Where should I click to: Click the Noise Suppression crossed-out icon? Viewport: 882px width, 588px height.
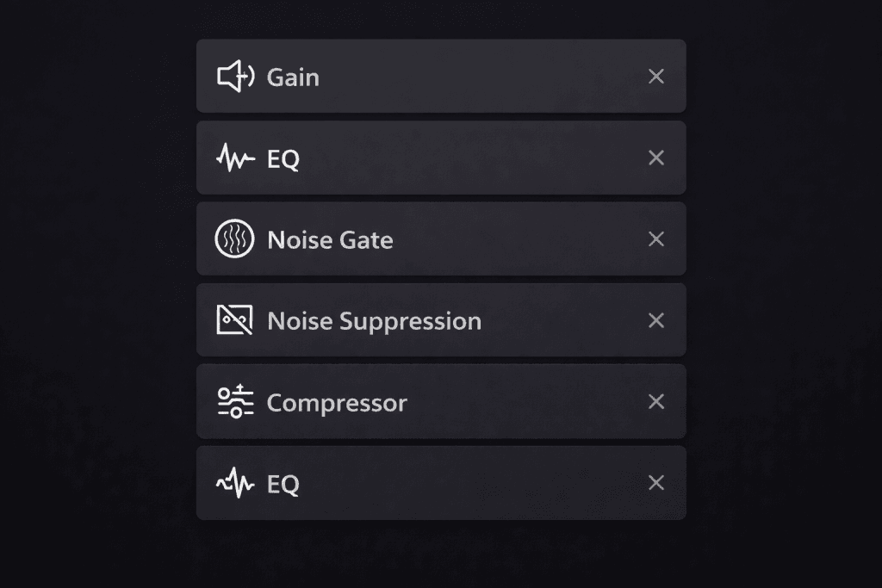coord(234,320)
